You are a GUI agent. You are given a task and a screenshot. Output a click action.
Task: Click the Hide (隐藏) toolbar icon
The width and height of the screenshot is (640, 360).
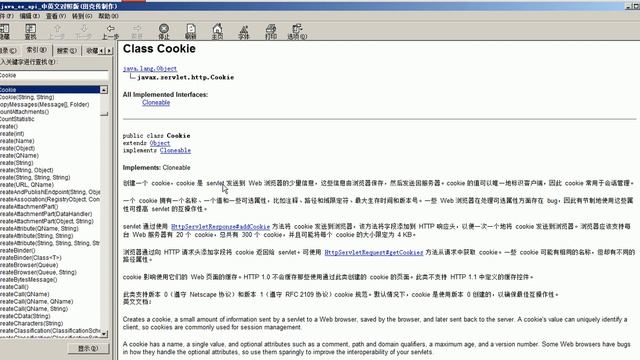[x=4, y=31]
